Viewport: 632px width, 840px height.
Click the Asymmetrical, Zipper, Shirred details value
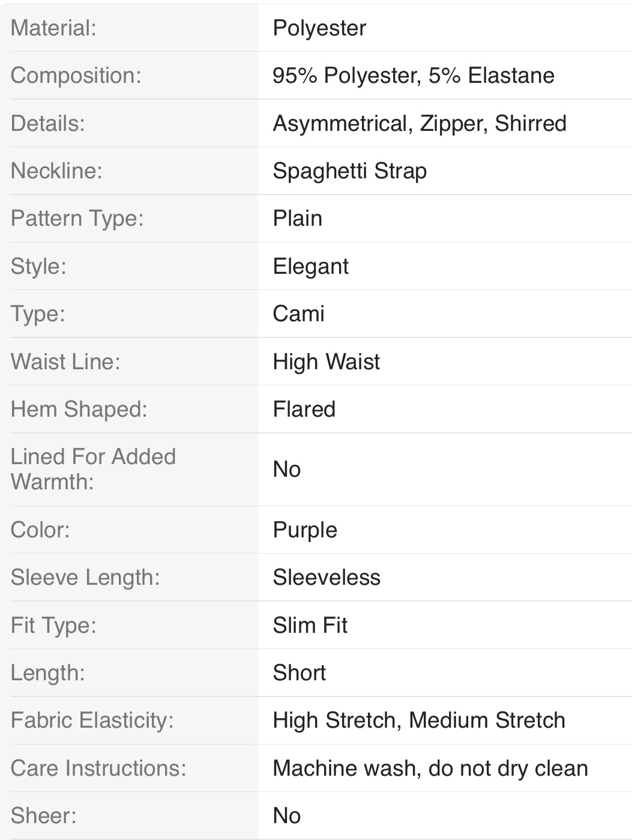[x=420, y=124]
